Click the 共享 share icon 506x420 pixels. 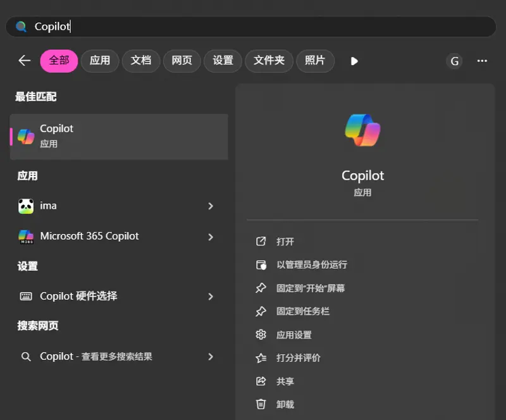pyautogui.click(x=262, y=381)
